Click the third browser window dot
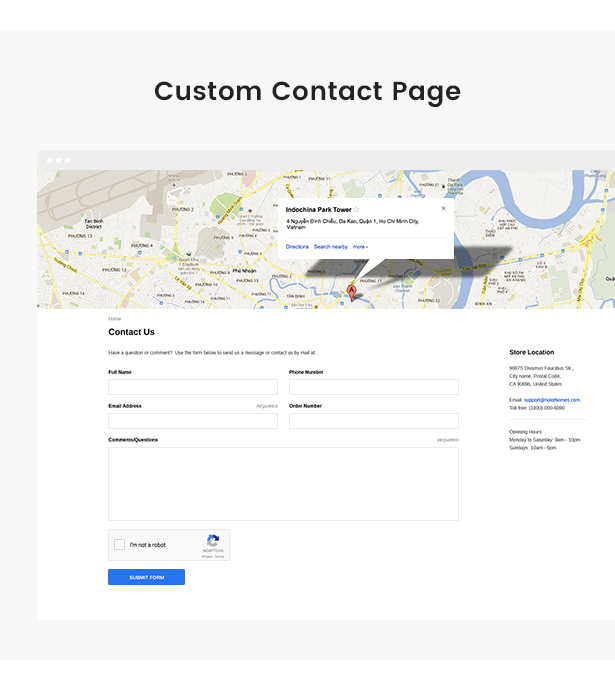 click(67, 161)
